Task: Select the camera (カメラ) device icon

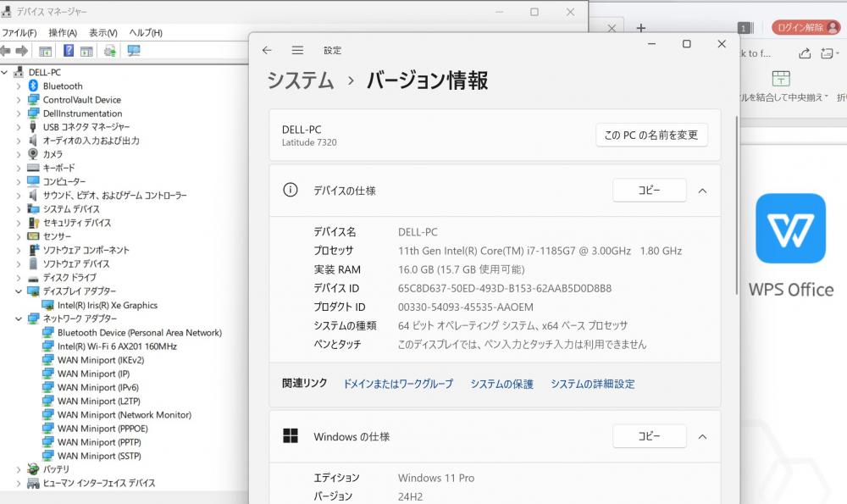Action: 34,154
